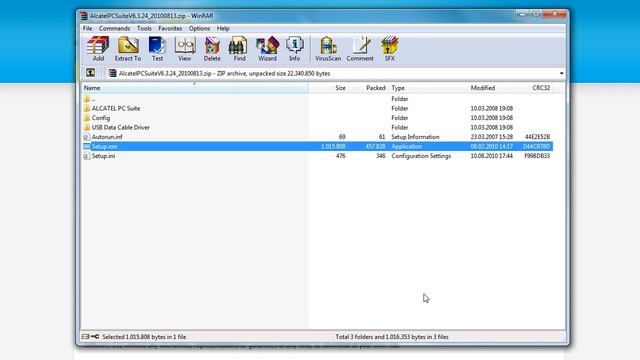The image size is (640, 360).
Task: Open the Help menu
Action: click(x=223, y=29)
